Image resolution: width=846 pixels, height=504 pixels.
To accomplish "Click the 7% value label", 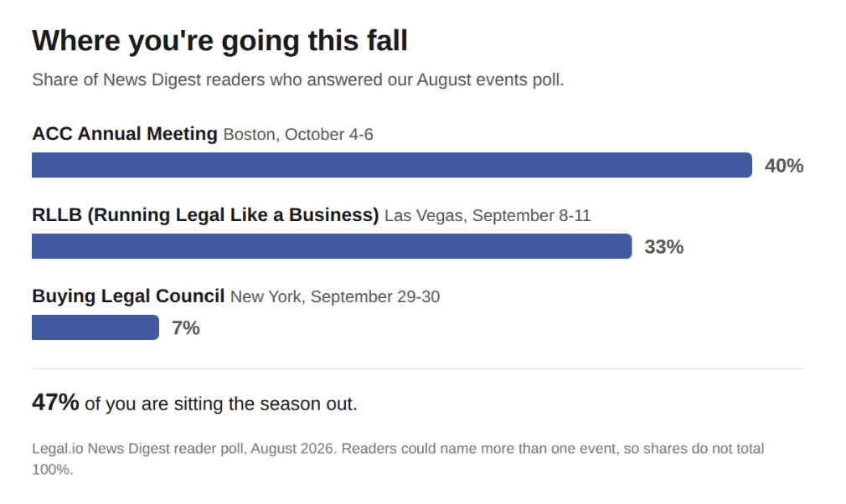I will coord(186,327).
